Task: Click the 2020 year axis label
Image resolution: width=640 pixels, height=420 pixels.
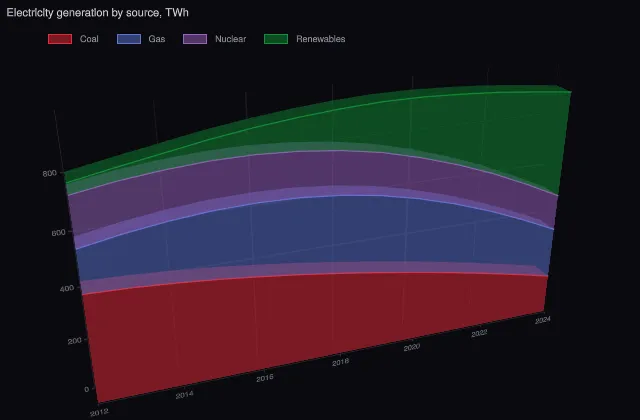Action: click(412, 347)
